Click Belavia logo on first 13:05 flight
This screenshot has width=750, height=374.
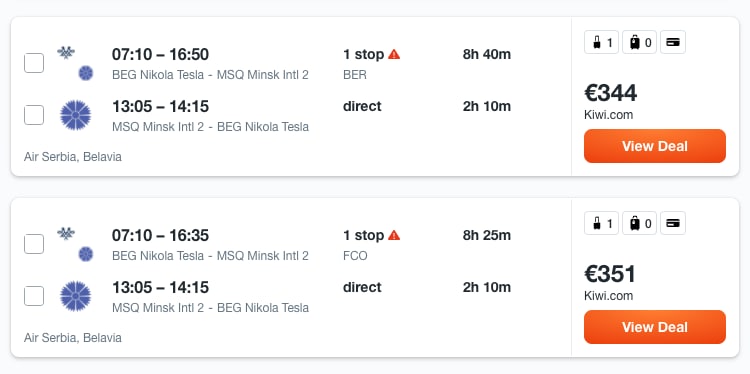click(x=76, y=115)
